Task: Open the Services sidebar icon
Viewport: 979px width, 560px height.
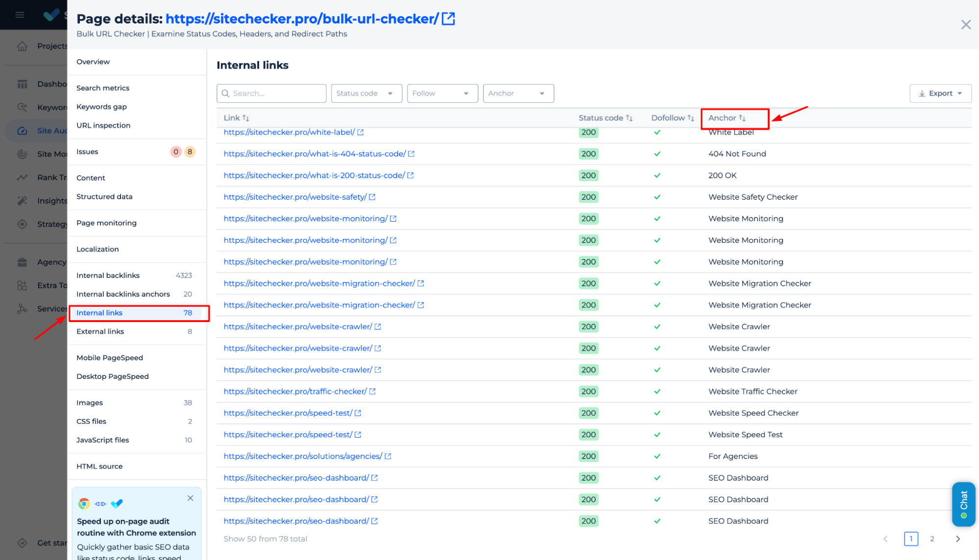Action: pyautogui.click(x=22, y=309)
